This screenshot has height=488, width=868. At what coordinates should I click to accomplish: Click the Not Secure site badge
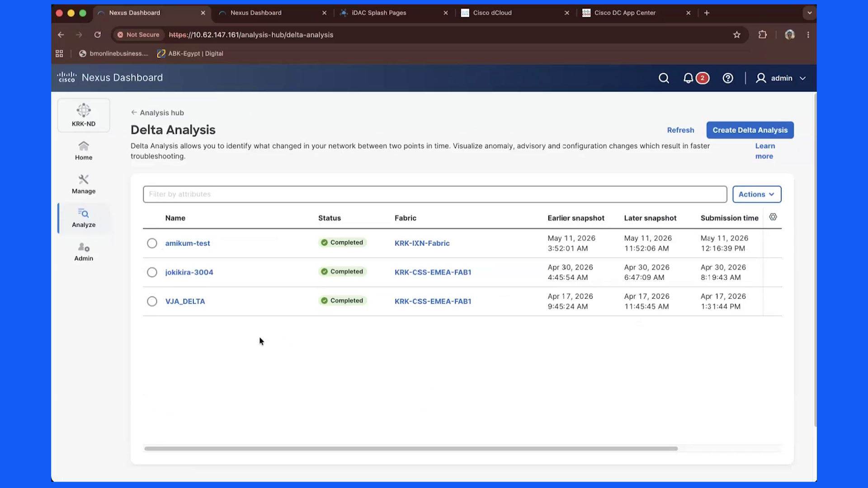point(138,35)
